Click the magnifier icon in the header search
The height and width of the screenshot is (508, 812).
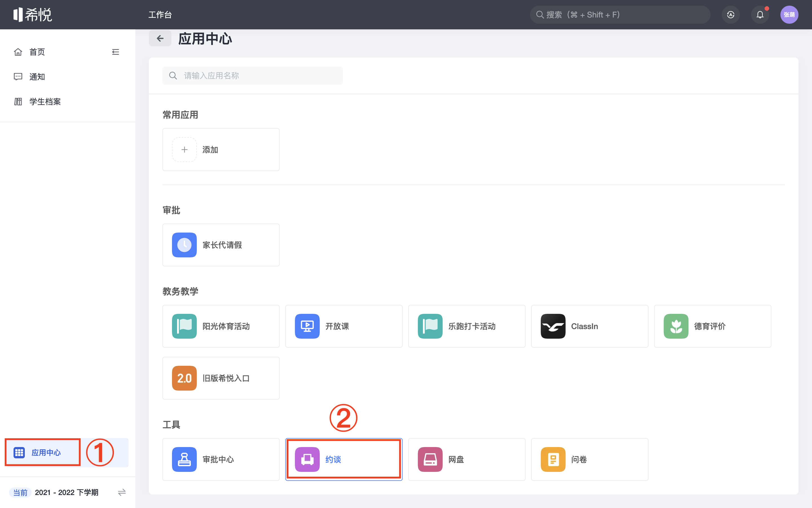pyautogui.click(x=540, y=15)
